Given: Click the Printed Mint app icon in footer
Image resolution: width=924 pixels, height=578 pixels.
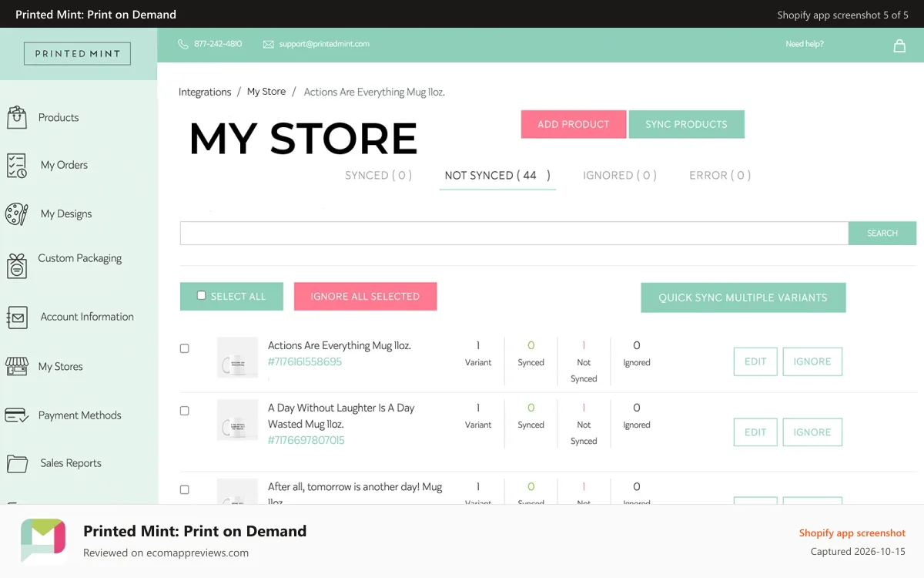Looking at the screenshot, I should (x=43, y=541).
